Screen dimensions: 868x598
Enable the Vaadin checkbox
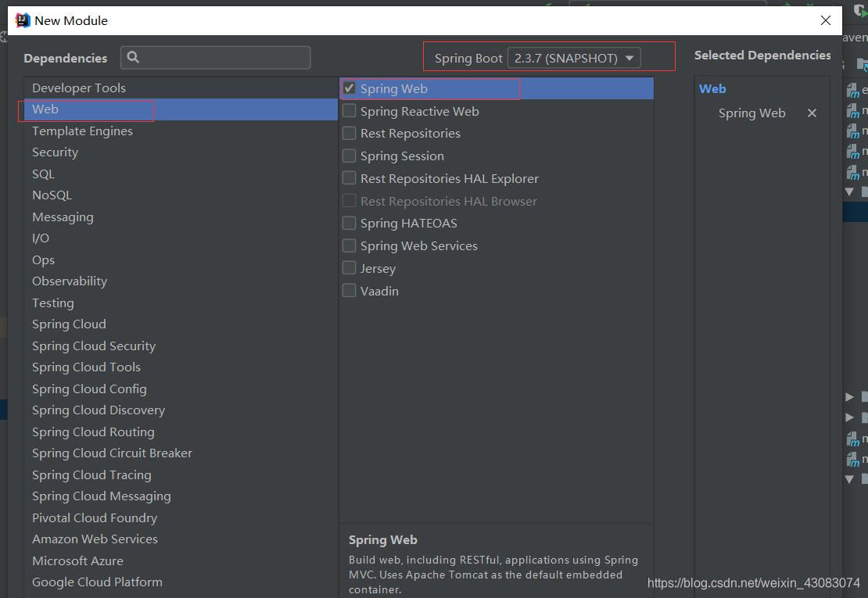(350, 291)
